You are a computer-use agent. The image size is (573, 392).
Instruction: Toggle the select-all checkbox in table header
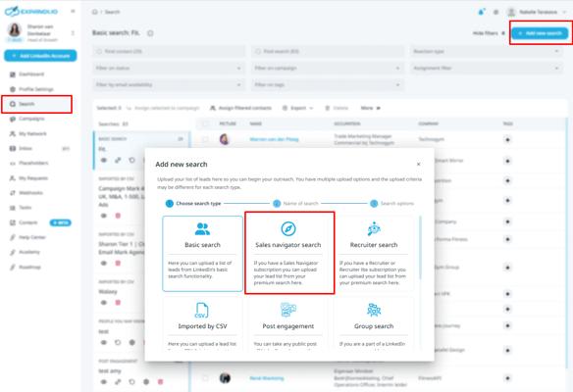pos(205,123)
